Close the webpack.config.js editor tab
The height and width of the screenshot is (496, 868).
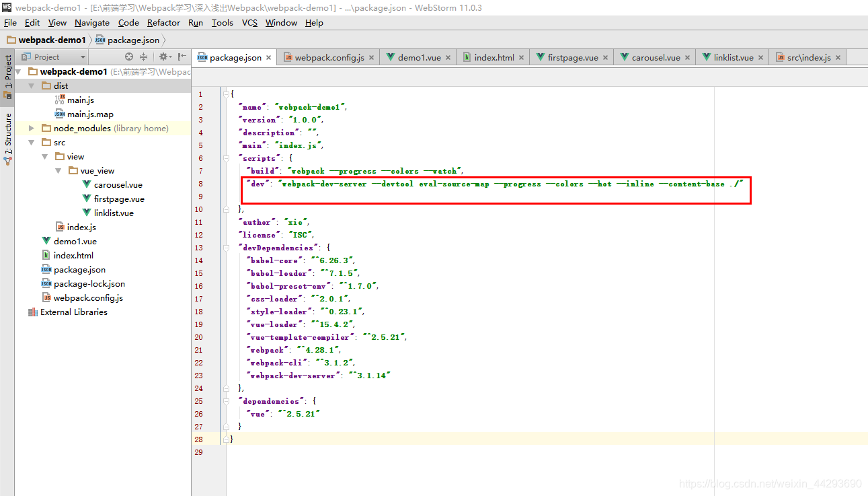point(371,58)
